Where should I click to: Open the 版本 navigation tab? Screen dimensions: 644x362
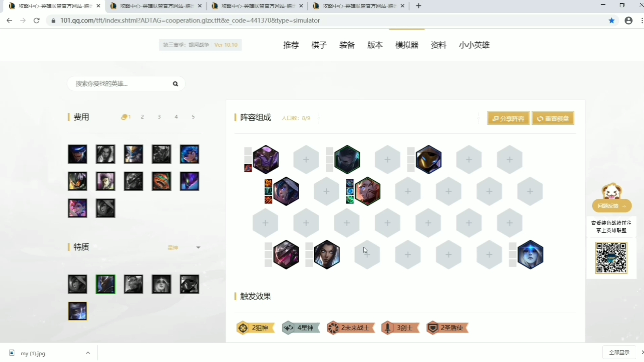click(375, 45)
